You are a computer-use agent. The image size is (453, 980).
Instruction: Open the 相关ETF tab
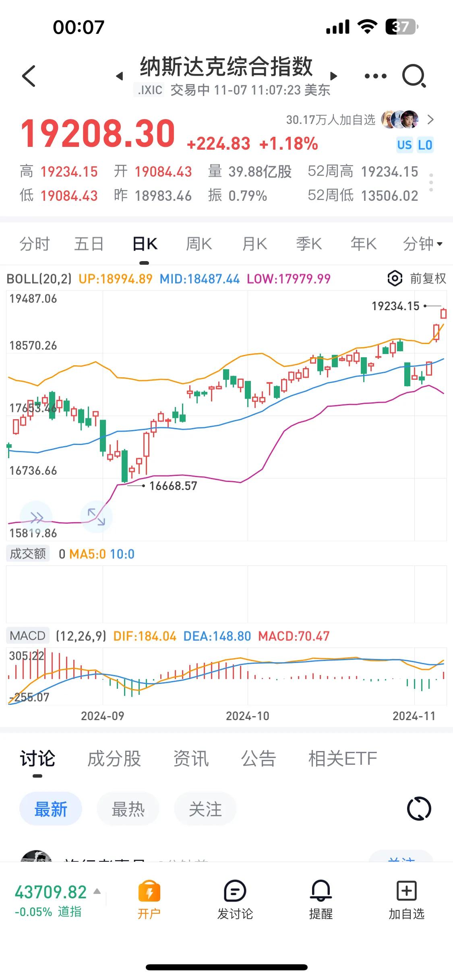point(343,759)
